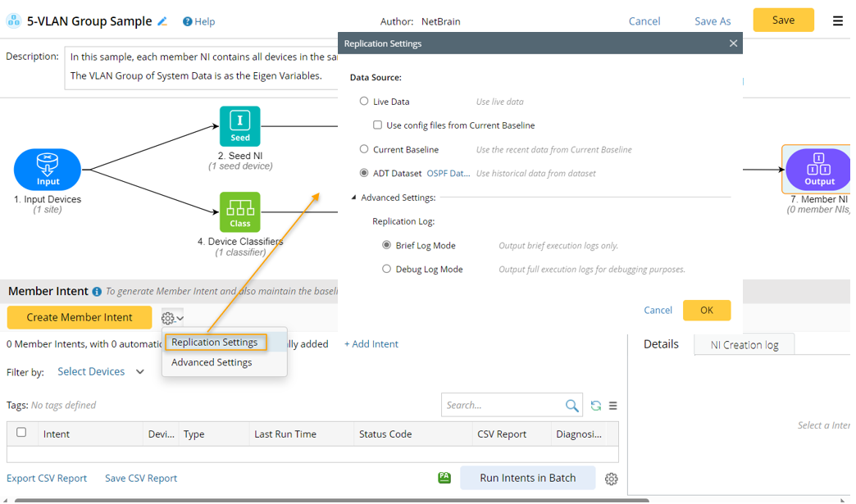The width and height of the screenshot is (856, 504).
Task: Select the Device Classifiers node icon
Action: coord(239,212)
